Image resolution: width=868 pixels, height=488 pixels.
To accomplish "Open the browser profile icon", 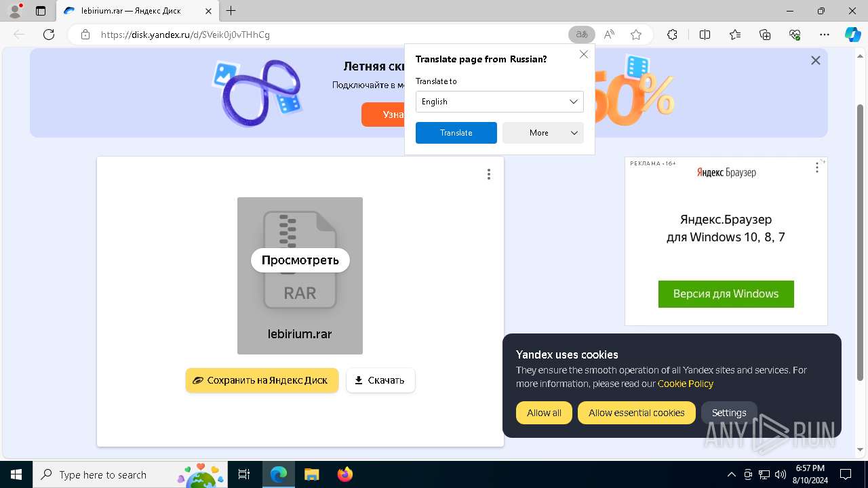I will pyautogui.click(x=15, y=11).
